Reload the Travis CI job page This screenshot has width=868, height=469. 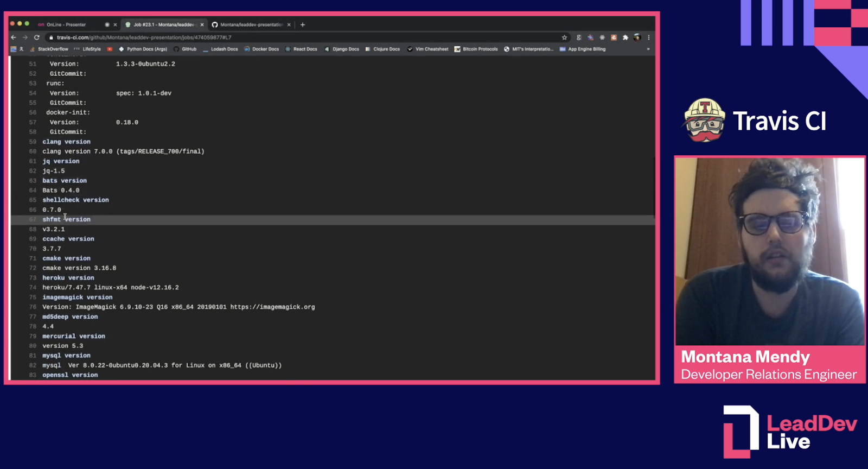click(x=37, y=37)
